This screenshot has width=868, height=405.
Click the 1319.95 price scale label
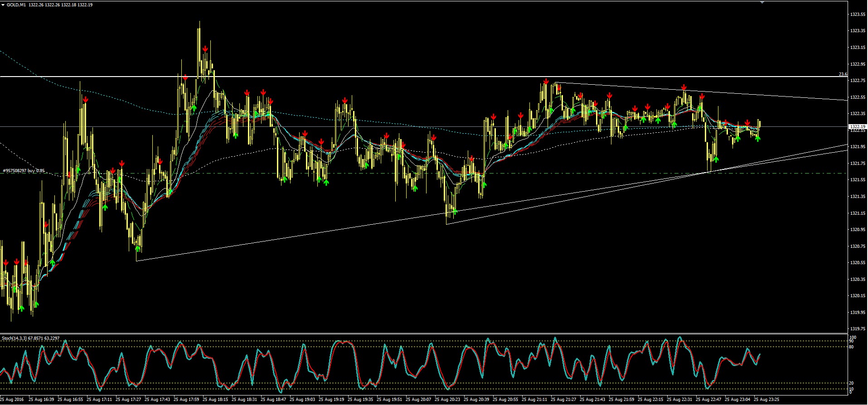[x=858, y=313]
